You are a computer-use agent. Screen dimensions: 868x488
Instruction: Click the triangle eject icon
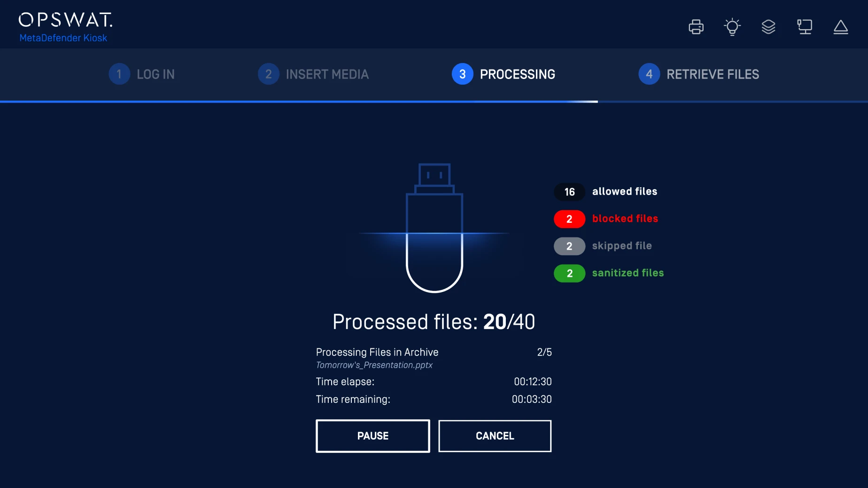point(840,27)
